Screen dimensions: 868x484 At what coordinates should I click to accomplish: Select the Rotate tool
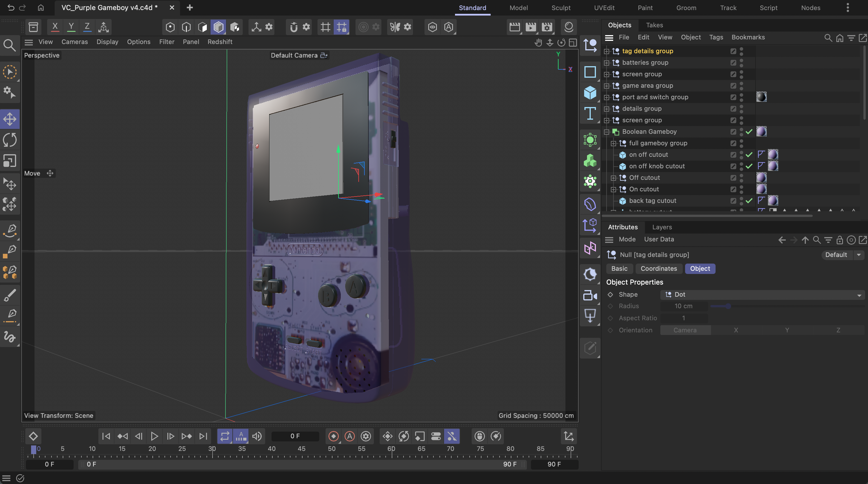(10, 140)
